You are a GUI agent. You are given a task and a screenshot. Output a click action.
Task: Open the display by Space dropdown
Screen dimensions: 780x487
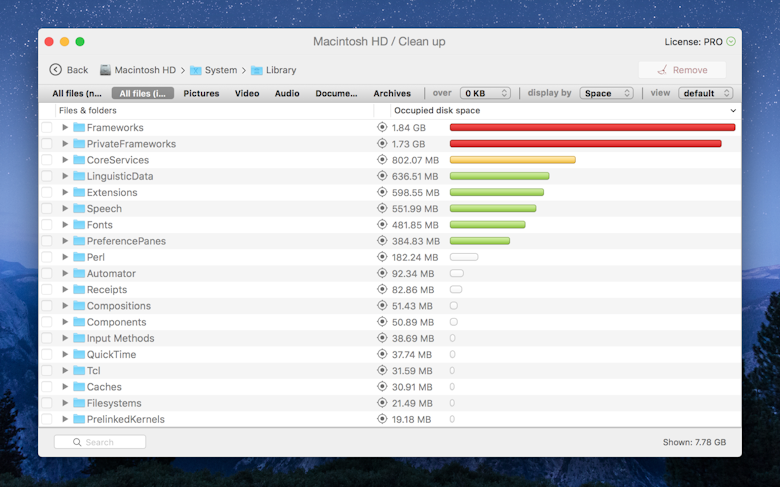(x=606, y=93)
